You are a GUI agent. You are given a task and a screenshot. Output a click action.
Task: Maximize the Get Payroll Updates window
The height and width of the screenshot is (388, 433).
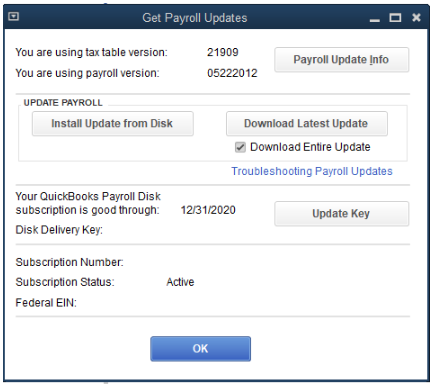[x=395, y=17]
